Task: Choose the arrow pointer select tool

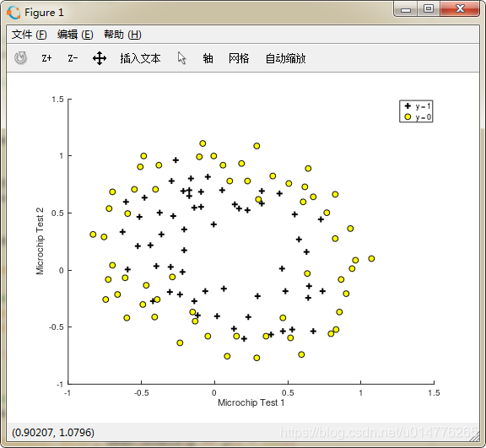Action: [182, 58]
